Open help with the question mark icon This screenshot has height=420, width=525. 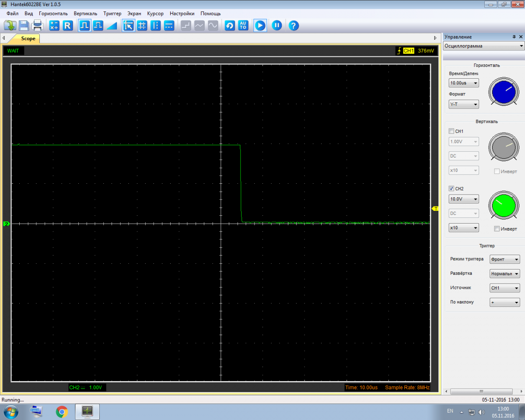(294, 25)
